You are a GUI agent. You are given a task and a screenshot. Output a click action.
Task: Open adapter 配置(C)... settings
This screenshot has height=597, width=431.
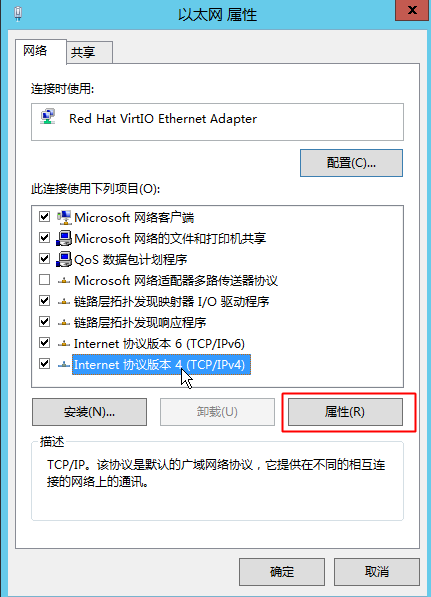click(351, 163)
